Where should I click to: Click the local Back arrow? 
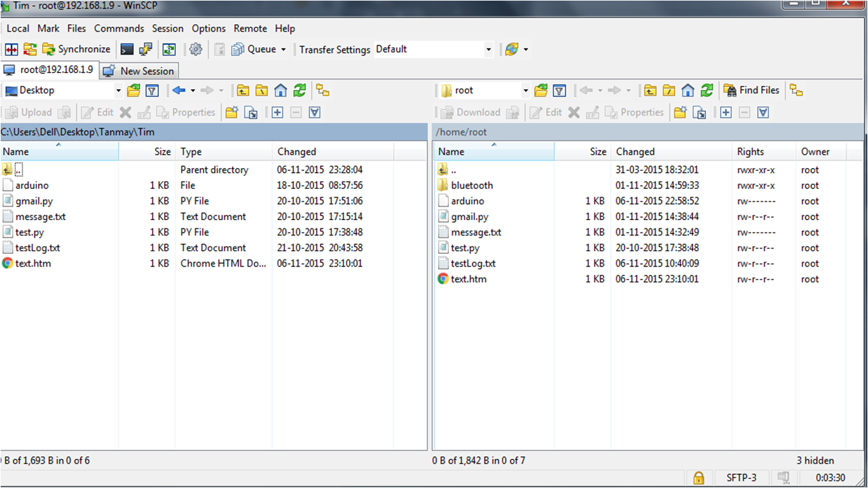(179, 90)
